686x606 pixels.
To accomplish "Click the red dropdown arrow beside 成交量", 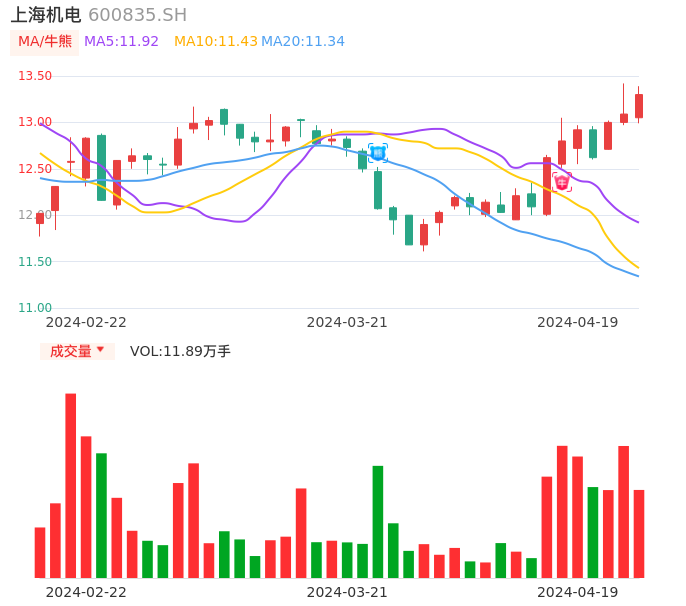I will point(100,351).
